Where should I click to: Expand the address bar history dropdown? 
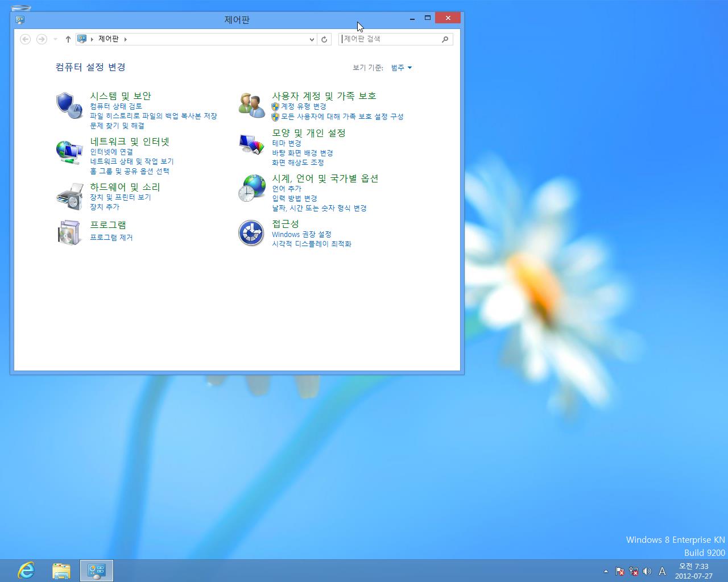312,39
